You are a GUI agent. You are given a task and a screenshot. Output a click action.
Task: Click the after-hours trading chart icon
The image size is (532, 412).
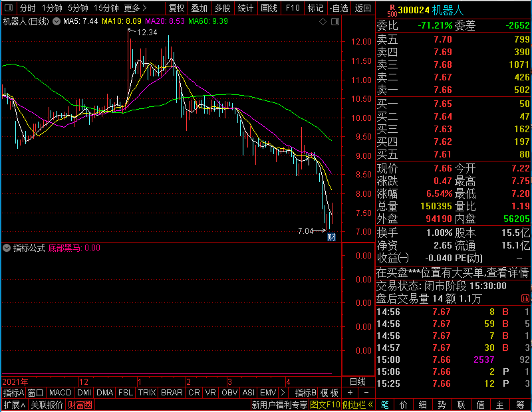pyautogui.click(x=525, y=298)
